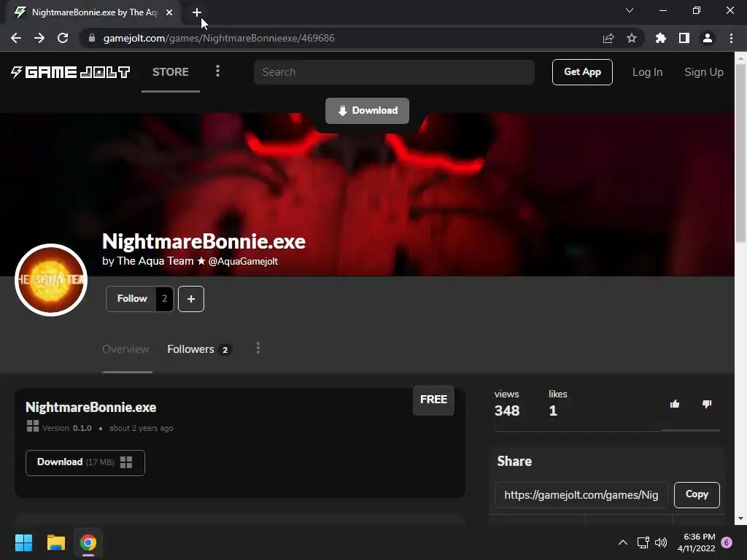Select the NightmareBonnie.exe browser tab

pos(93,12)
